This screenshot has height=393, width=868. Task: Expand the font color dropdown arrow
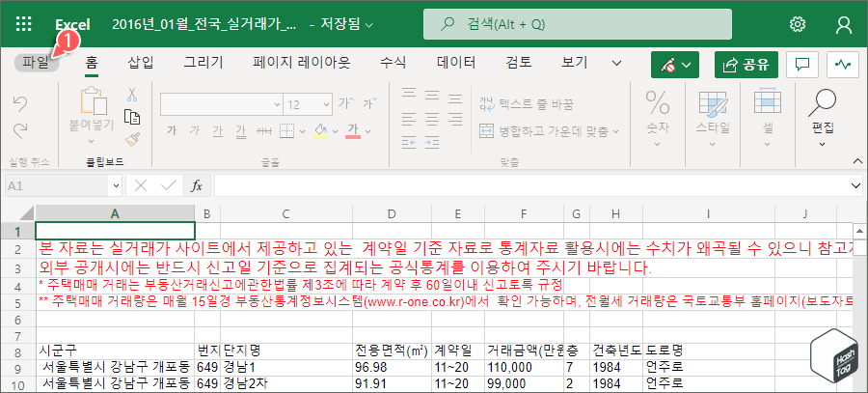[x=367, y=131]
